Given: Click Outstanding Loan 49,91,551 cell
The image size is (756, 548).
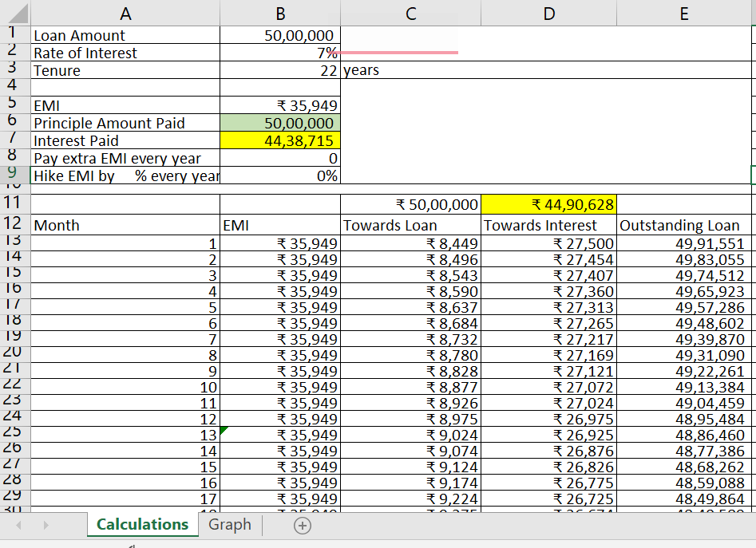Looking at the screenshot, I should (x=683, y=243).
